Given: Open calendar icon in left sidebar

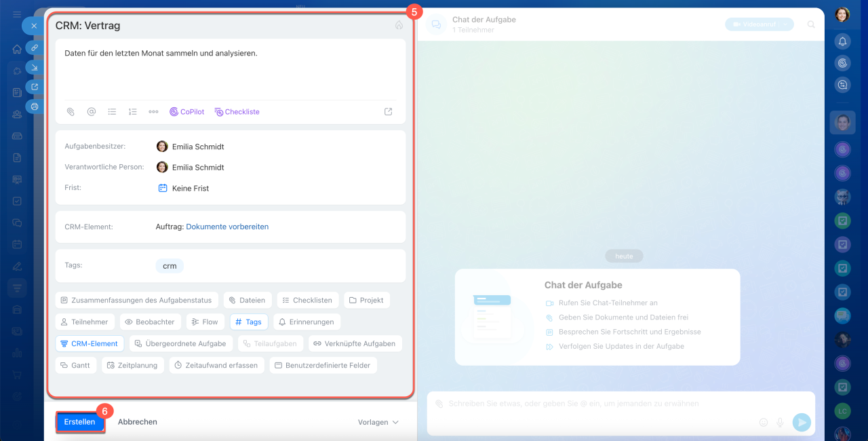Looking at the screenshot, I should tap(17, 244).
